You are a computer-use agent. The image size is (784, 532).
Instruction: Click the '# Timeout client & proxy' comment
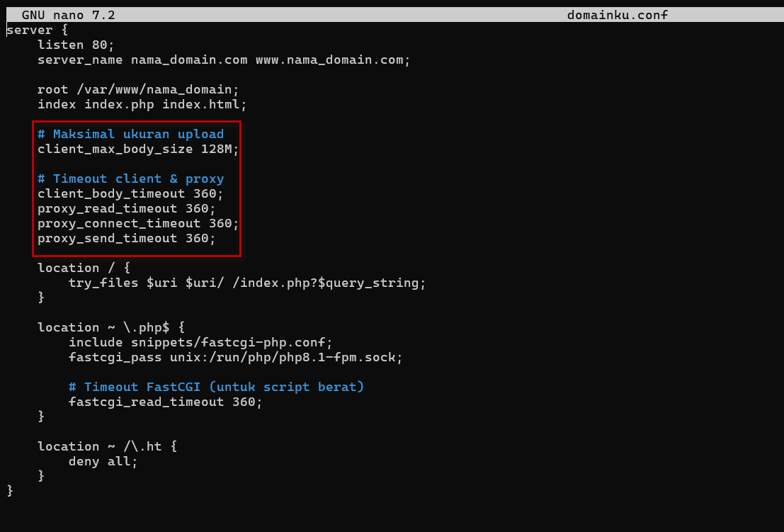(x=130, y=179)
